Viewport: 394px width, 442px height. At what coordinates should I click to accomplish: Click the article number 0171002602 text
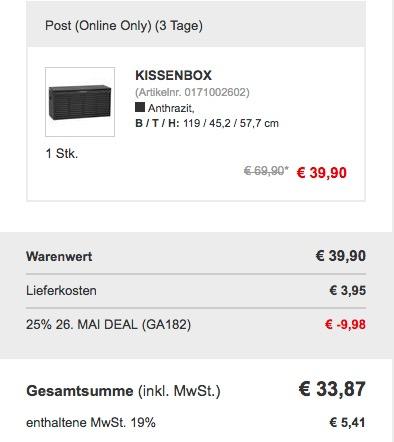click(x=192, y=92)
